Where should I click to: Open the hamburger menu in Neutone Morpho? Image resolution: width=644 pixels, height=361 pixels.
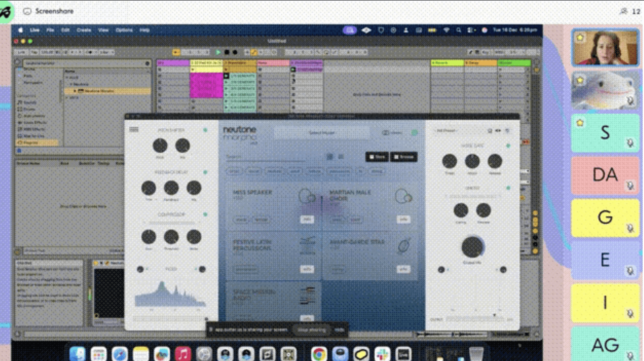(134, 130)
